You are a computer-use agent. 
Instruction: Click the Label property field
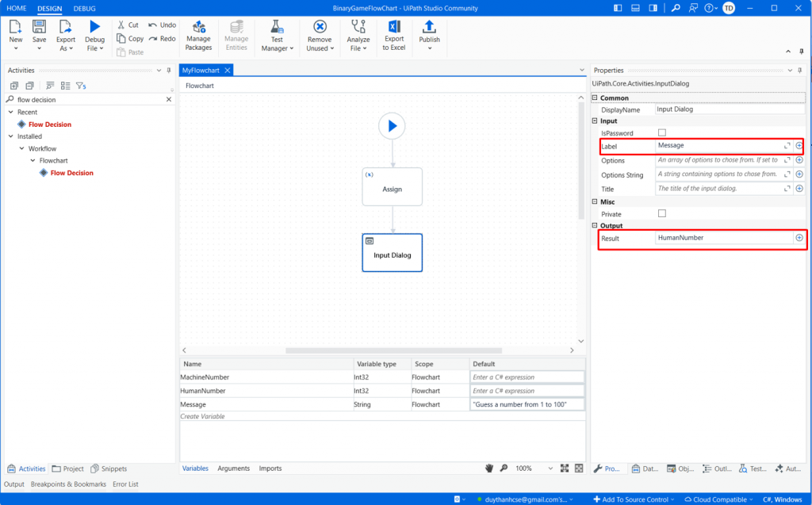(x=718, y=146)
